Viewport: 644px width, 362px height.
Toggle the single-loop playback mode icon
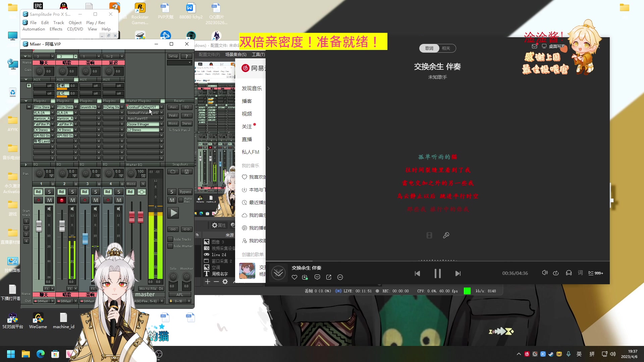coord(556,273)
